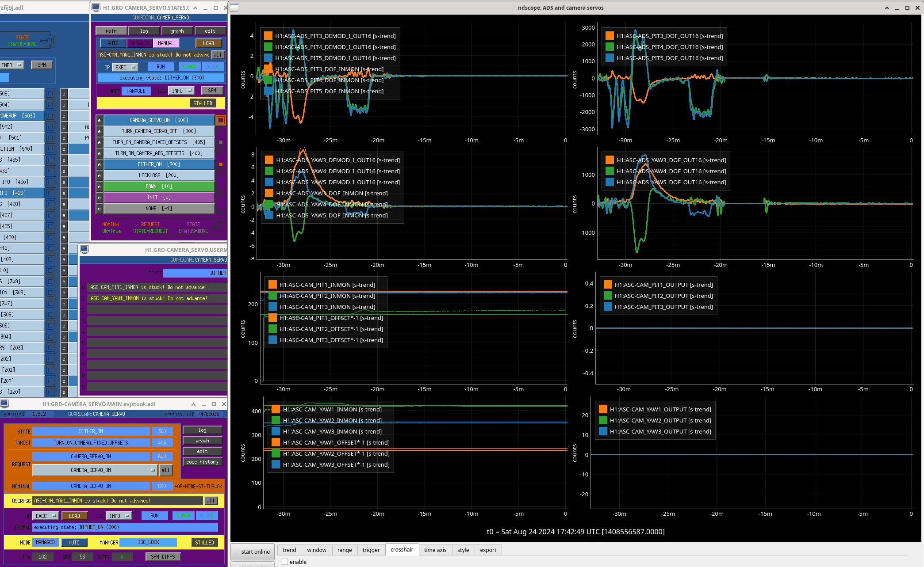Image resolution: width=924 pixels, height=567 pixels.
Task: Open the STATES window system icon
Action: point(96,7)
